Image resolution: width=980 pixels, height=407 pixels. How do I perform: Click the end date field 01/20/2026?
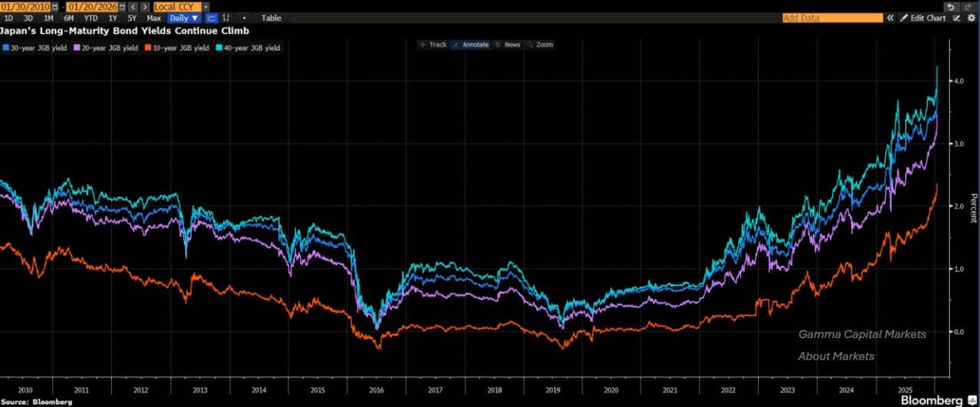[x=92, y=7]
